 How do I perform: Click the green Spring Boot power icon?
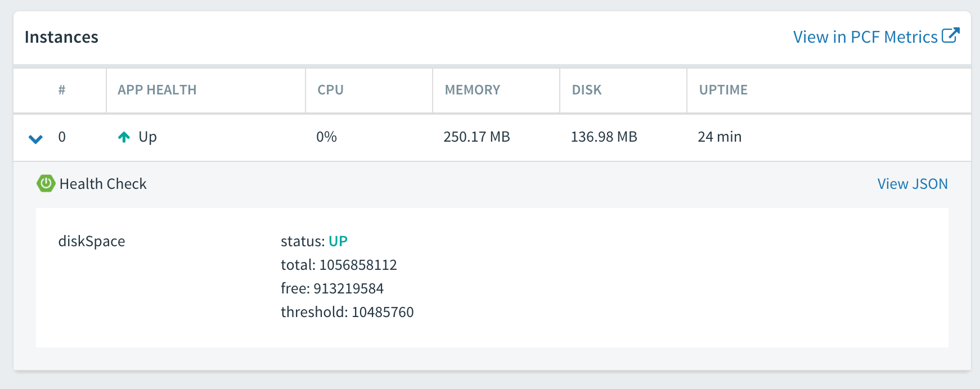pyautogui.click(x=46, y=183)
